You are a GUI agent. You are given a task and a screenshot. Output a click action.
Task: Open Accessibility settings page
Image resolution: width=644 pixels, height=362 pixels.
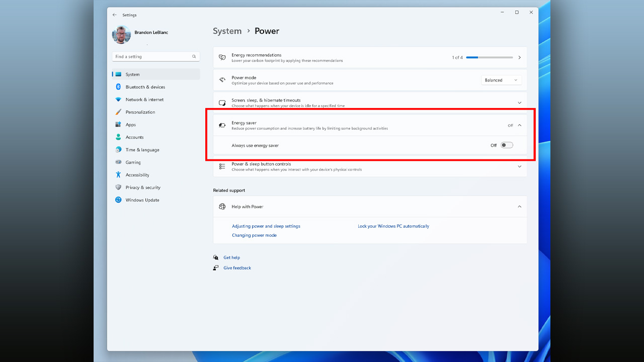pyautogui.click(x=156, y=175)
